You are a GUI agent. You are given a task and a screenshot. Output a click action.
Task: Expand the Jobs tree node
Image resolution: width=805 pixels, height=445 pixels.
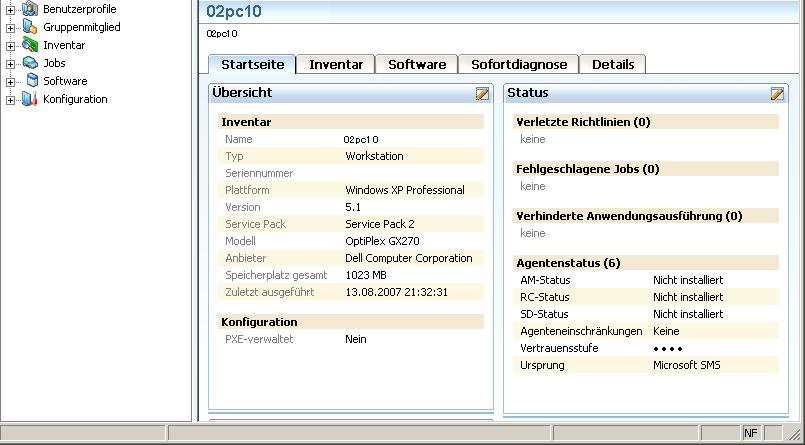(x=10, y=64)
